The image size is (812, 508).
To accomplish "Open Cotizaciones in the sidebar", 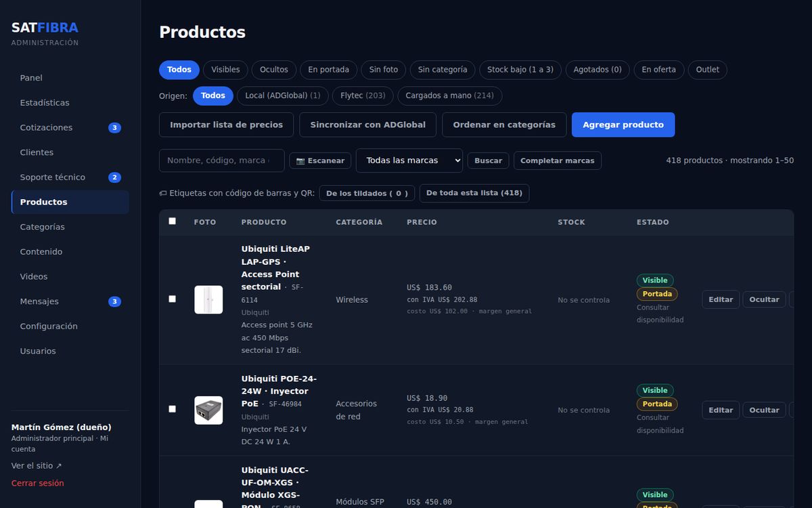I will 70,127.
